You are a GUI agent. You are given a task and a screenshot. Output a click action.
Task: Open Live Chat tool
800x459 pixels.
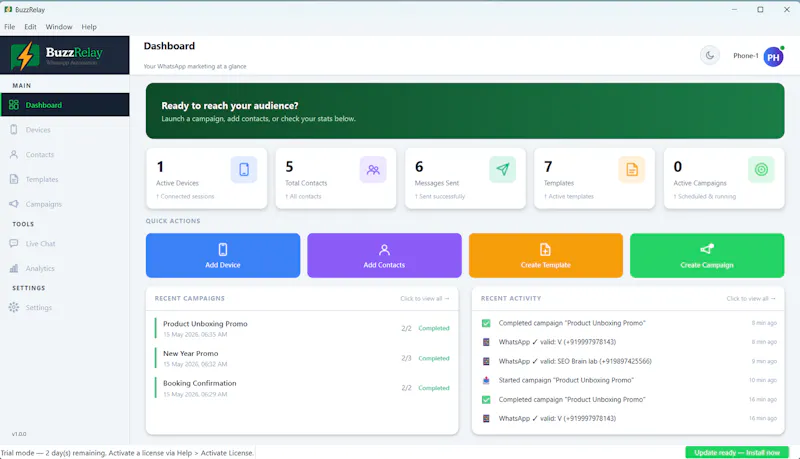(x=65, y=244)
